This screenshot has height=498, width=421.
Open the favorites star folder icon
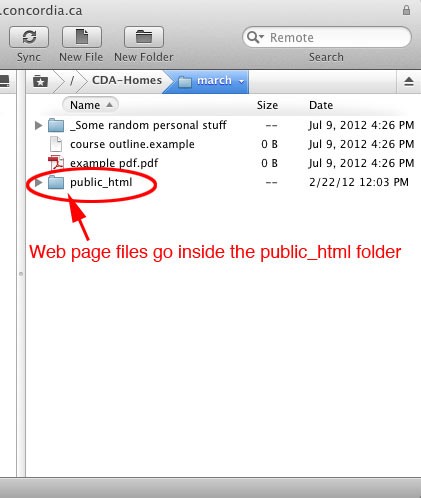pos(40,81)
